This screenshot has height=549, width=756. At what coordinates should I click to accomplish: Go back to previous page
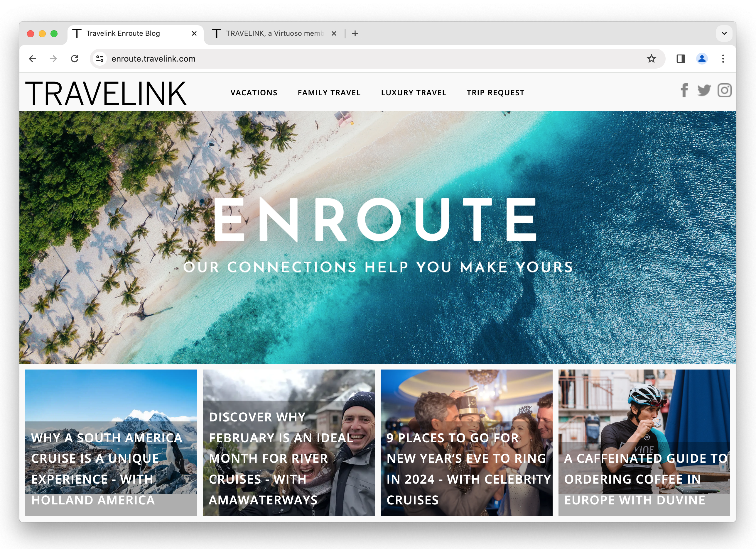(x=32, y=59)
